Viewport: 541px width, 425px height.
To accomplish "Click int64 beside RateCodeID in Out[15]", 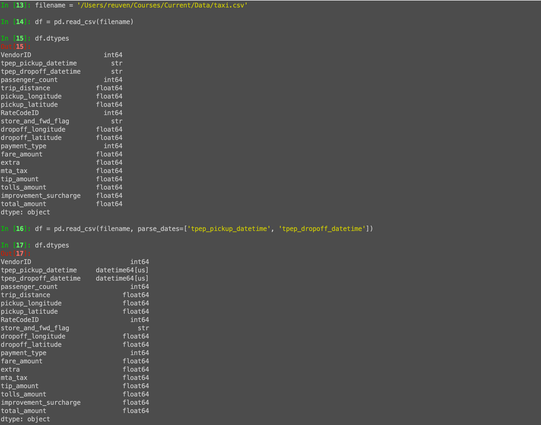I will (x=113, y=113).
